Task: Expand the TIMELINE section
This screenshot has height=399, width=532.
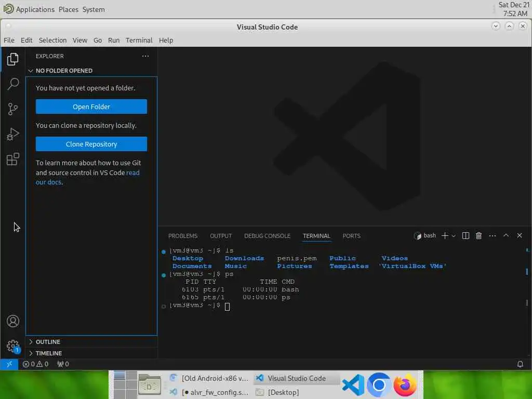Action: pos(48,353)
